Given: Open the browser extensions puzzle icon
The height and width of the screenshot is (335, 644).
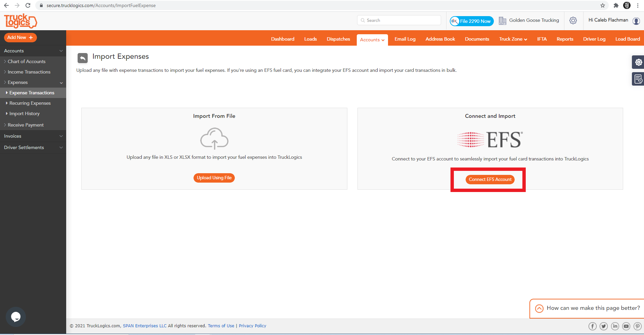Looking at the screenshot, I should [616, 5].
